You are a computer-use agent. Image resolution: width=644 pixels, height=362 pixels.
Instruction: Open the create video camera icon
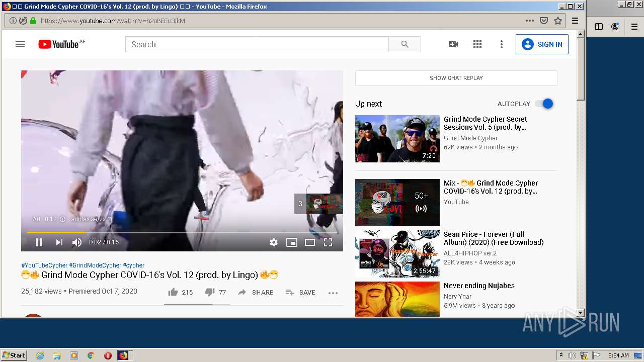pyautogui.click(x=453, y=44)
